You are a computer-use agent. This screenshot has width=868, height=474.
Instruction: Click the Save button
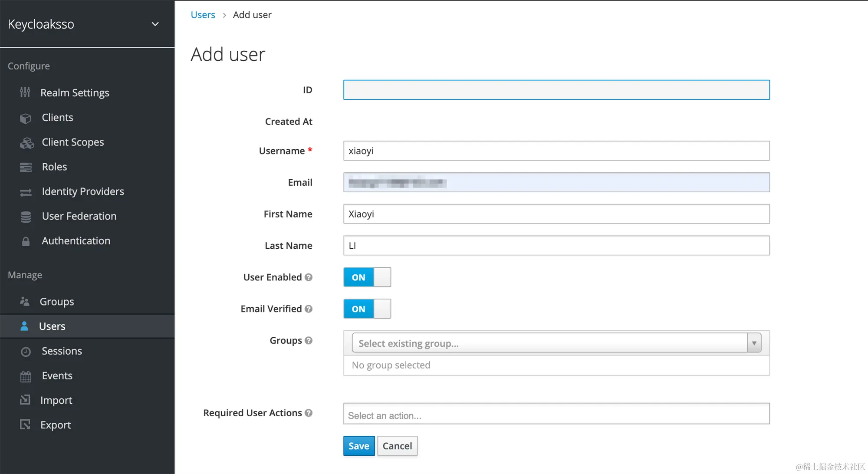click(358, 446)
